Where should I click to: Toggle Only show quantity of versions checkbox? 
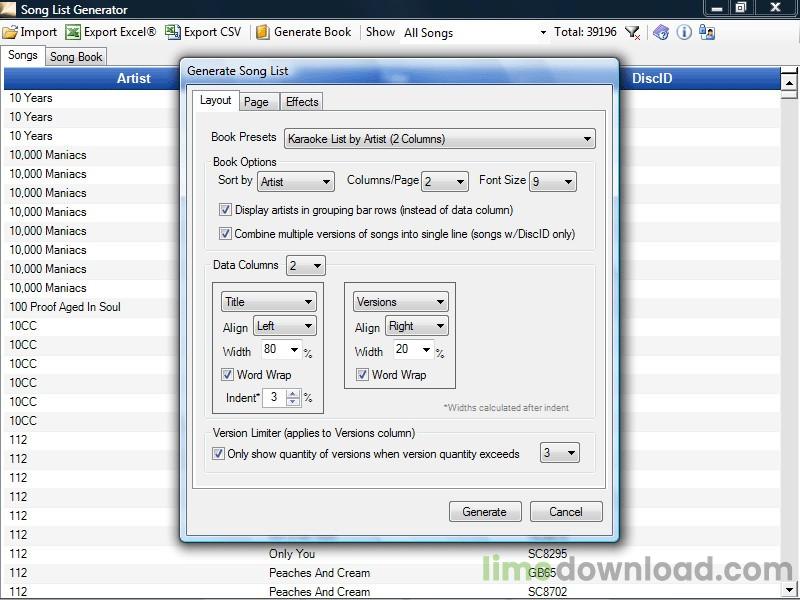pos(218,454)
